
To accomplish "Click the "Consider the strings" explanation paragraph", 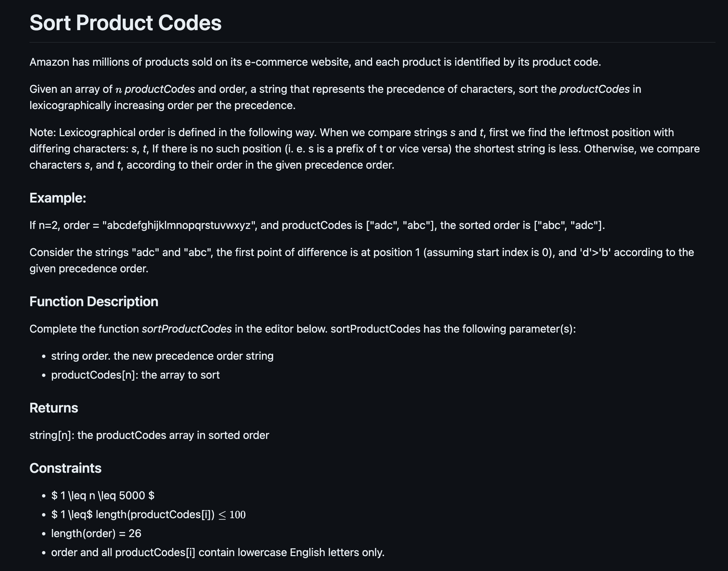I will tap(362, 260).
